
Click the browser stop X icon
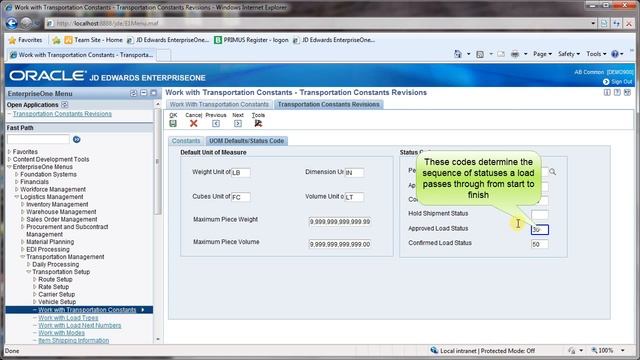point(629,23)
